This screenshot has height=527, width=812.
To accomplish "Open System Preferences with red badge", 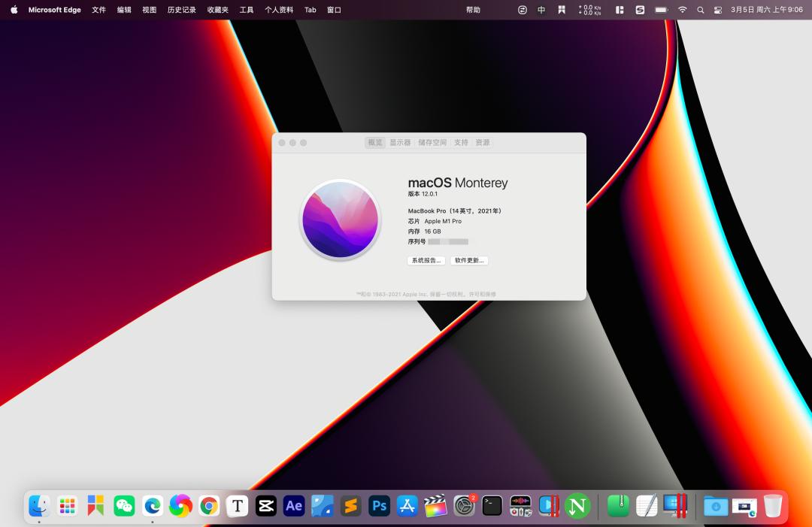I will tap(464, 506).
